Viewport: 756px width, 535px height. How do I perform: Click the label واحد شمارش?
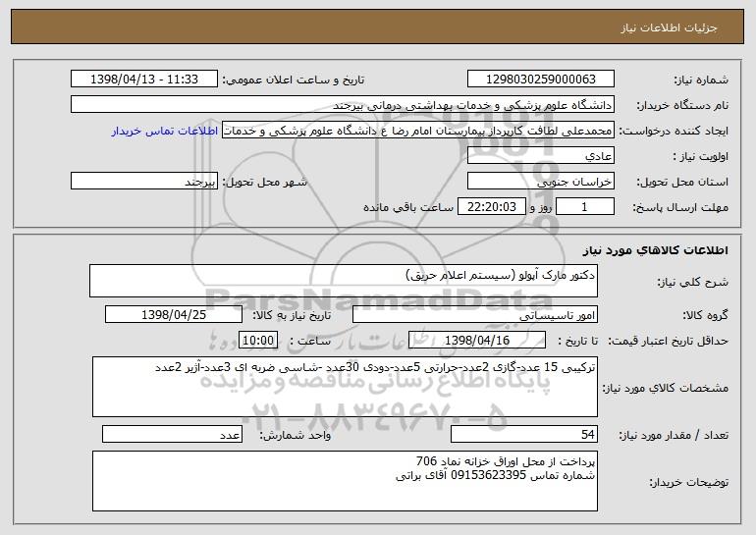click(296, 435)
